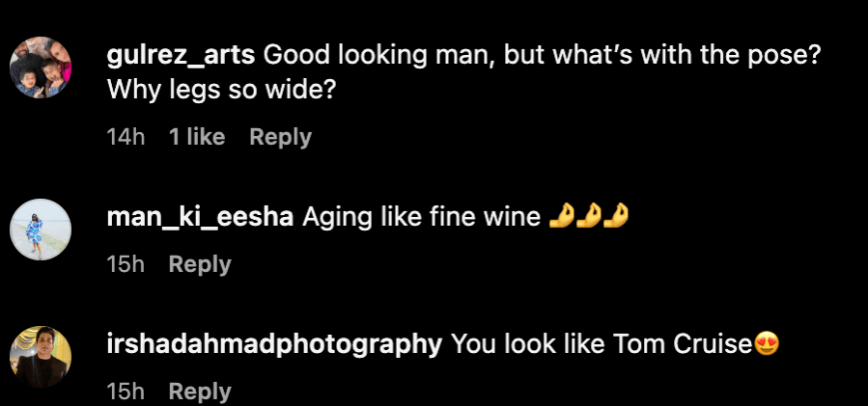Open man_ki_eesha's profile via username

click(201, 218)
